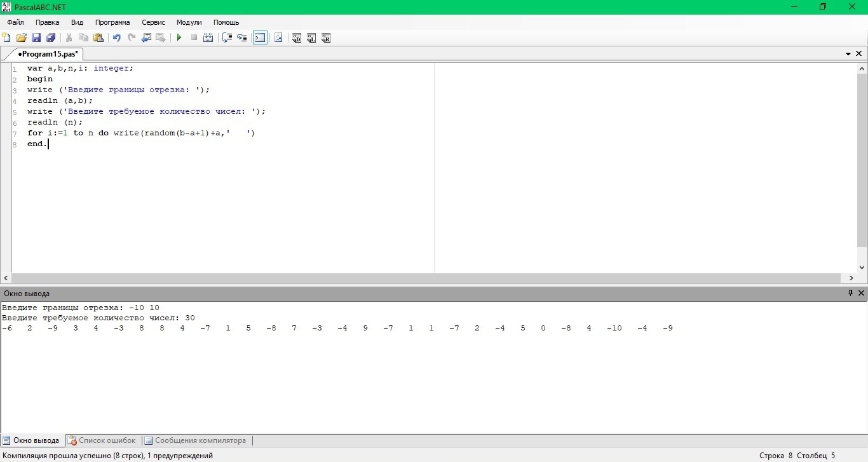Click the output line of random numbers
The image size is (868, 462).
337,328
